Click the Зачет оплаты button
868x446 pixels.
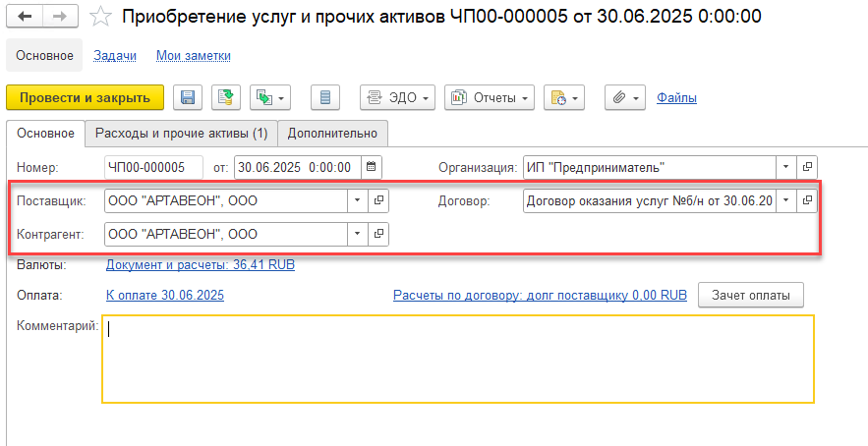(750, 295)
